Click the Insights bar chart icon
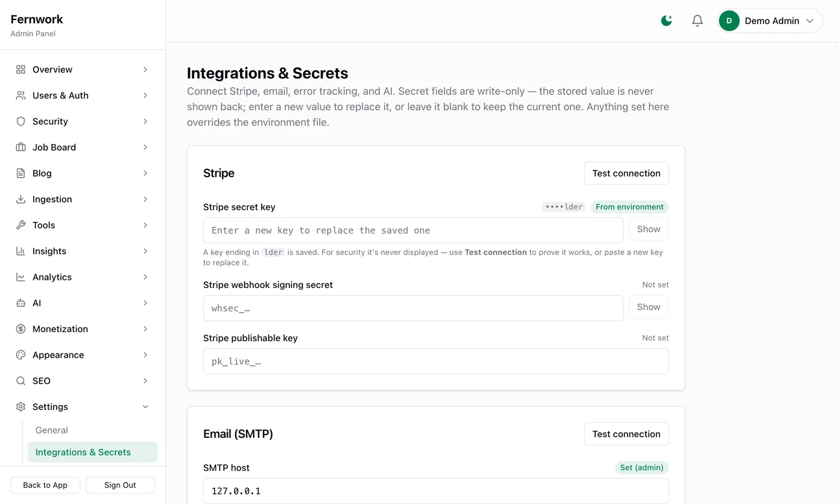 point(21,251)
